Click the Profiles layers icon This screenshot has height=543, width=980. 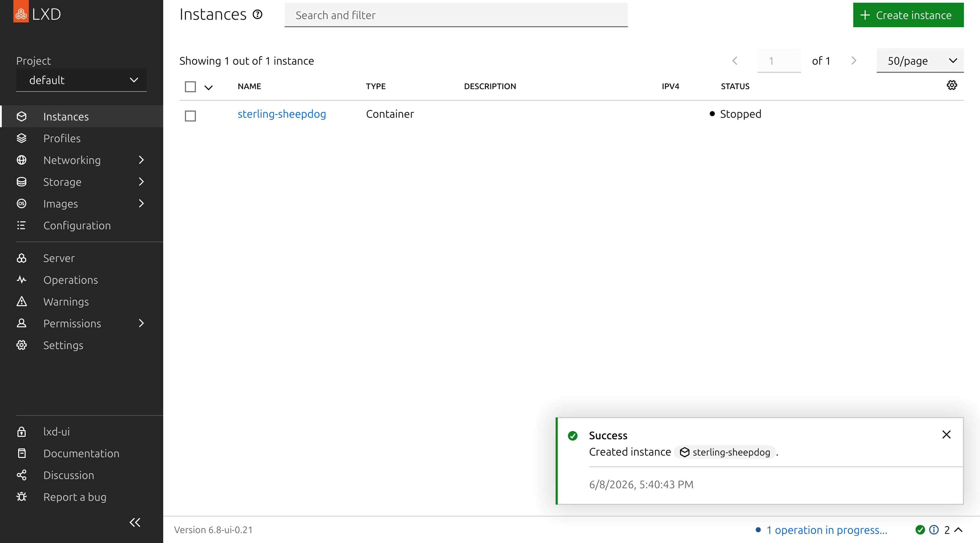coord(22,138)
